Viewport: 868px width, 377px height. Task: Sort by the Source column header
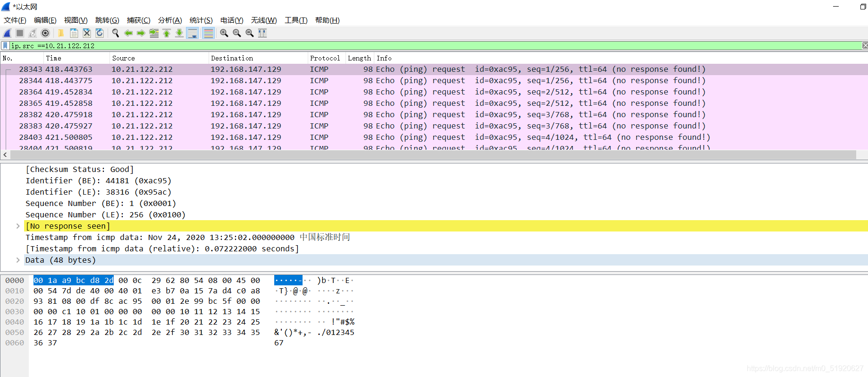tap(159, 58)
